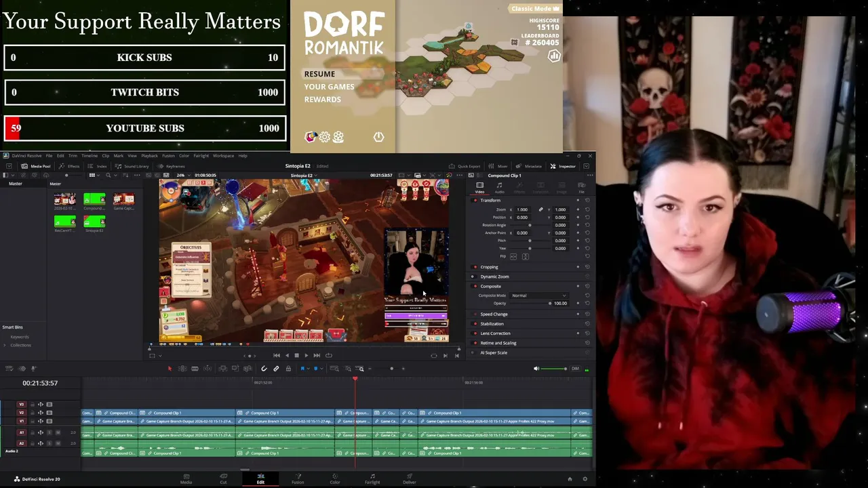
Task: Expand the Stabilization section
Action: point(492,324)
